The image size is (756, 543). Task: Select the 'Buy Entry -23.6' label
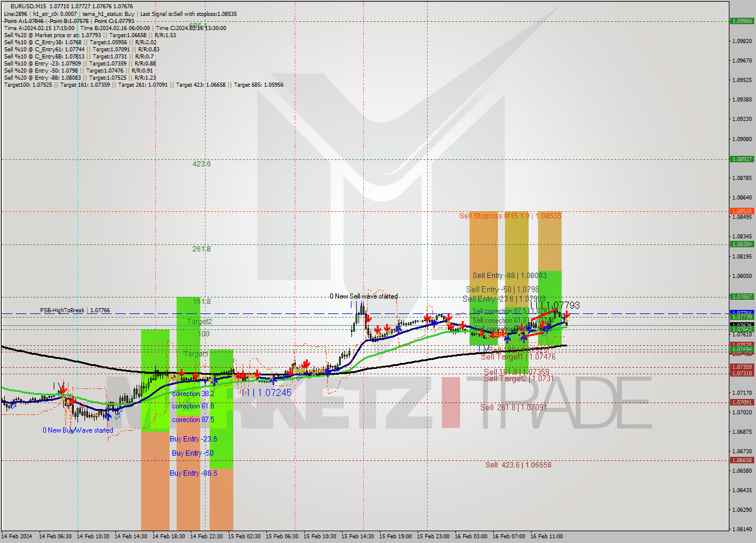193,439
